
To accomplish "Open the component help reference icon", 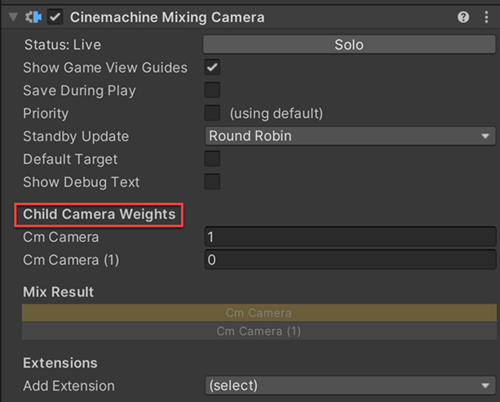I will tap(463, 17).
